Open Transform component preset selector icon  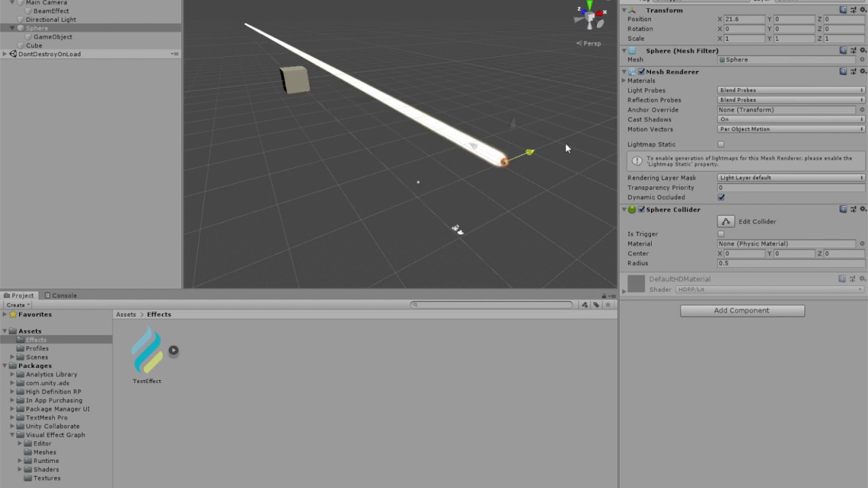coord(853,10)
